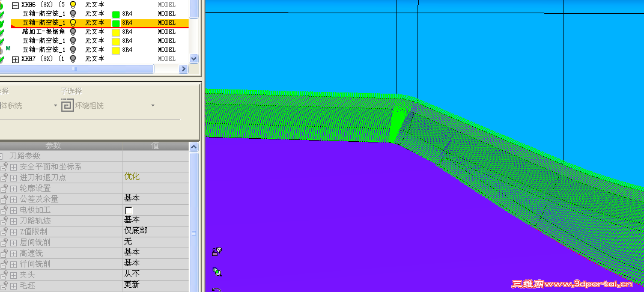Image resolution: width=644 pixels, height=292 pixels.
Task: Click 无文本 cell on XHH6 row
Action: [94, 5]
